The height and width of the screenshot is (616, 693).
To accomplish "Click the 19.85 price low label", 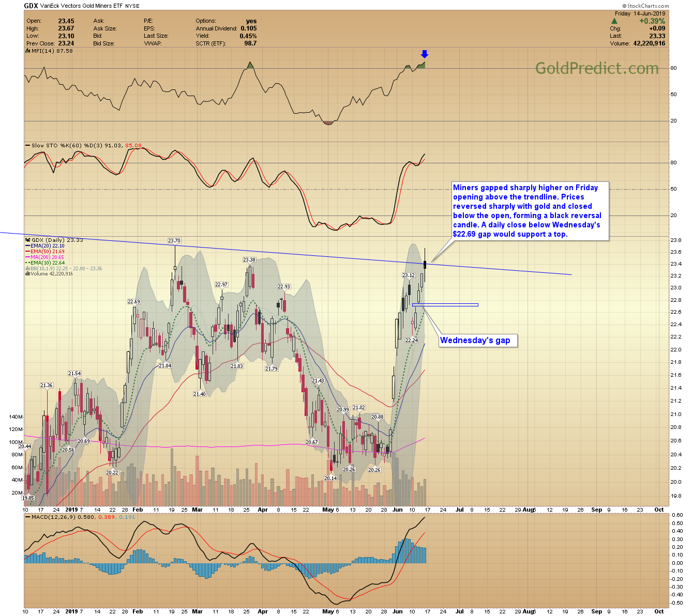I will 27,498.
